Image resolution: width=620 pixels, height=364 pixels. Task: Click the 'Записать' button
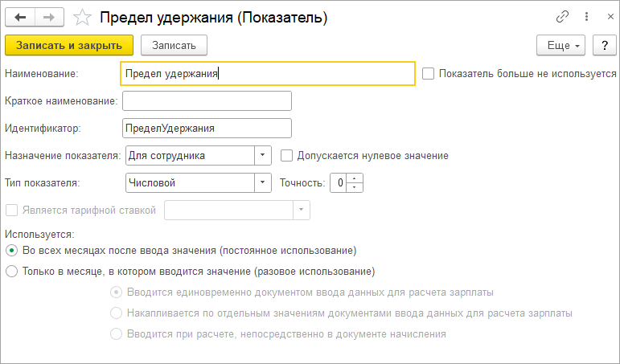[174, 46]
